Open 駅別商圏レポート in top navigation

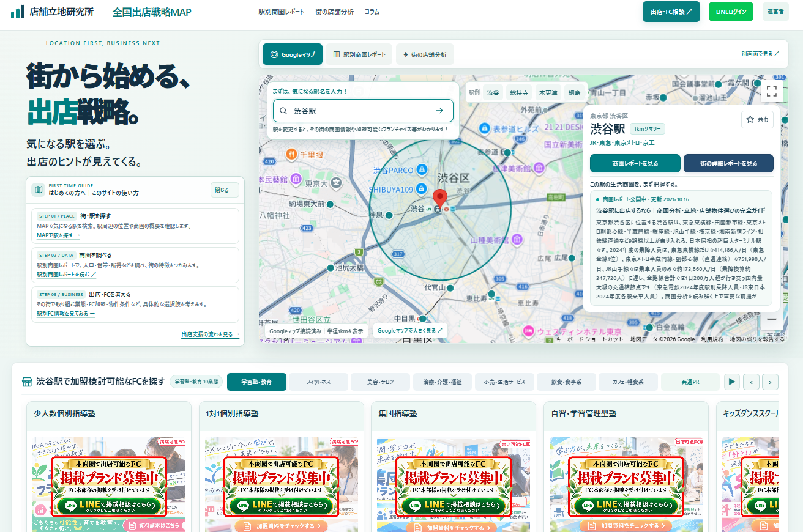[x=281, y=12]
